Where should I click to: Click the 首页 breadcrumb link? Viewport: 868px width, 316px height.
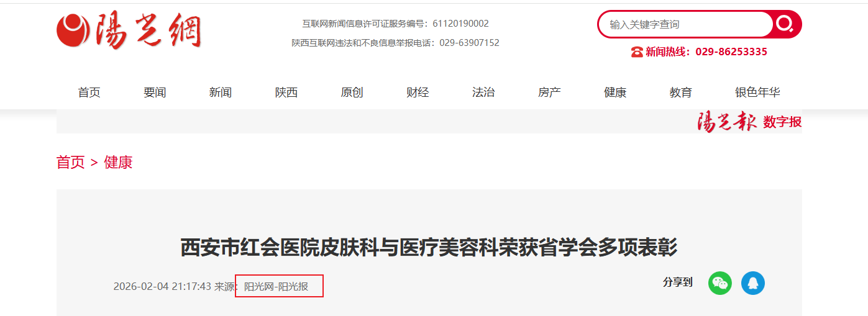click(x=71, y=163)
